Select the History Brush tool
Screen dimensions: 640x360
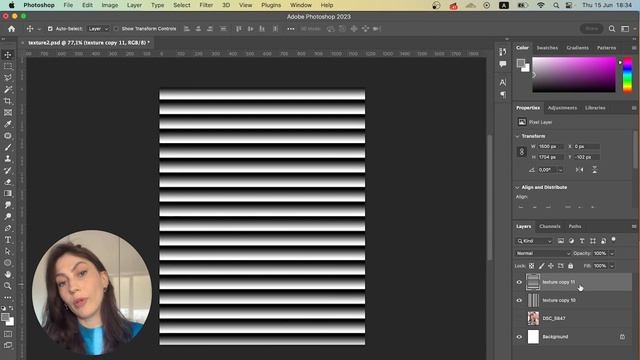(x=8, y=170)
